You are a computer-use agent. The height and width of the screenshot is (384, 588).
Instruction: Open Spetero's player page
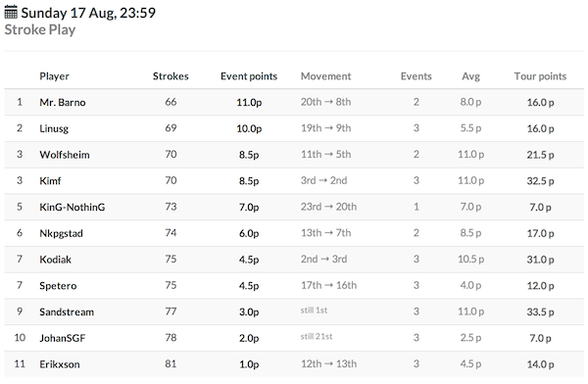58,286
